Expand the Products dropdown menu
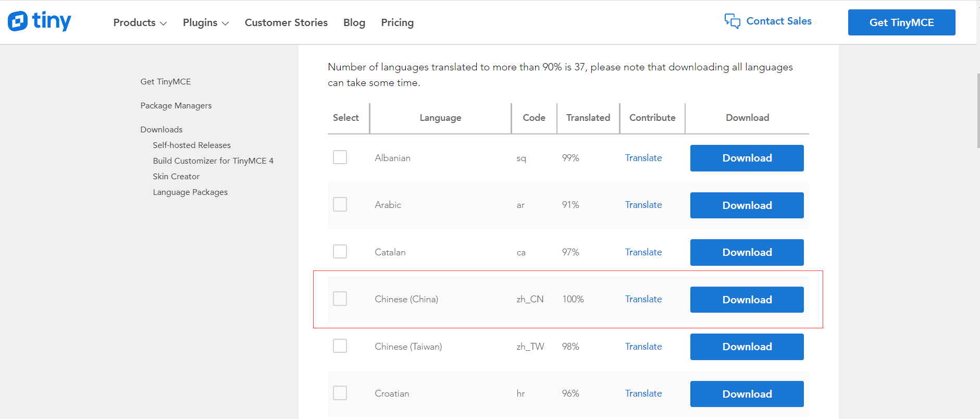Image resolution: width=980 pixels, height=419 pixels. [x=140, y=23]
